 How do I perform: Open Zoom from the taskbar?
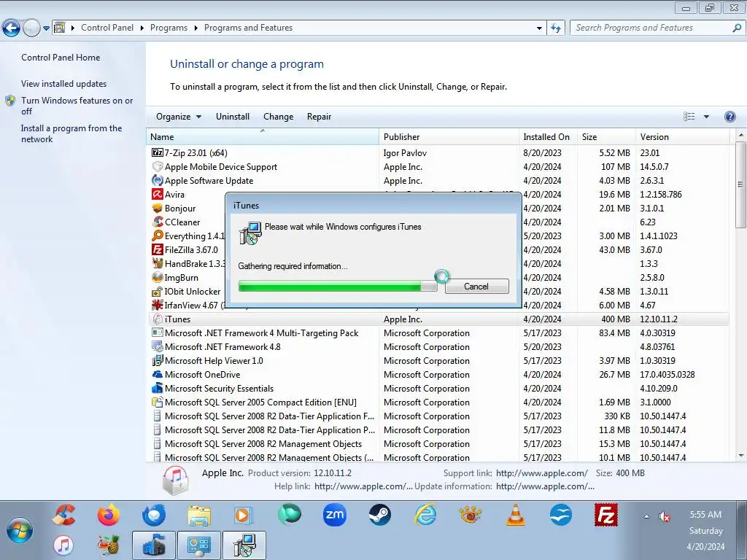click(334, 515)
